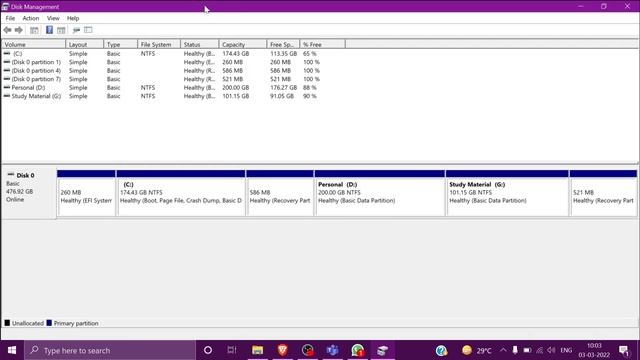The width and height of the screenshot is (640, 360).
Task: Sort by the Type column header
Action: point(120,44)
